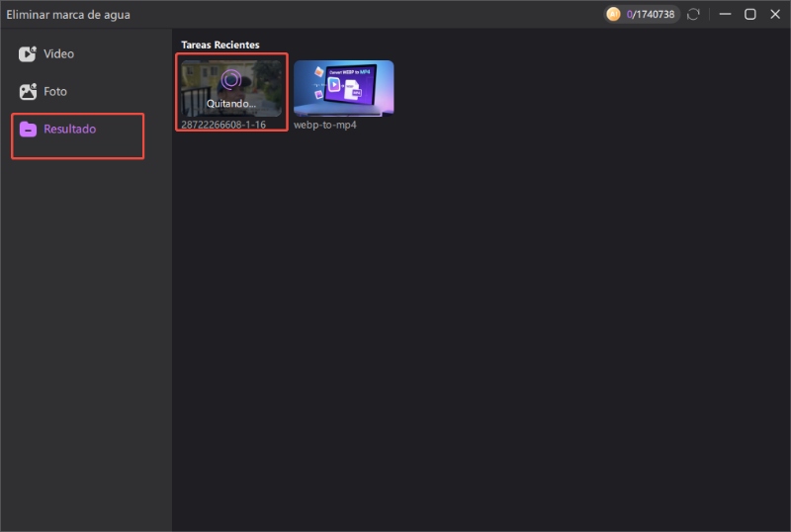Click the "Quitando..." status text
791x532 pixels.
click(x=231, y=104)
